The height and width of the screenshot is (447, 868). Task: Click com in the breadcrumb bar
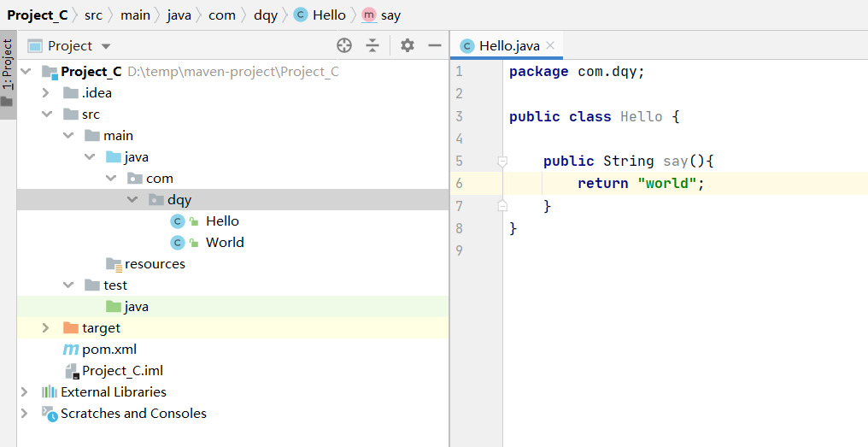pyautogui.click(x=222, y=15)
